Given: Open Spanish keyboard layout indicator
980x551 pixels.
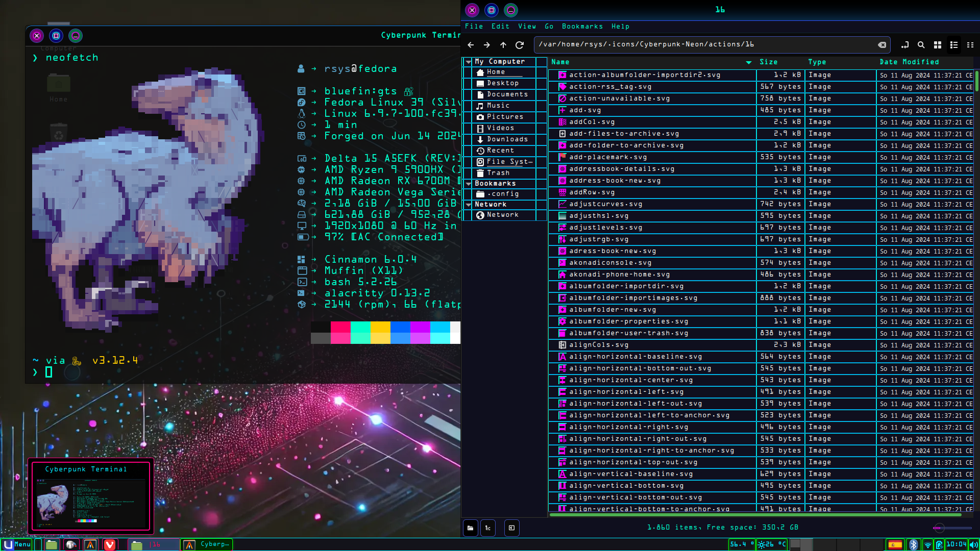Looking at the screenshot, I should coord(895,545).
